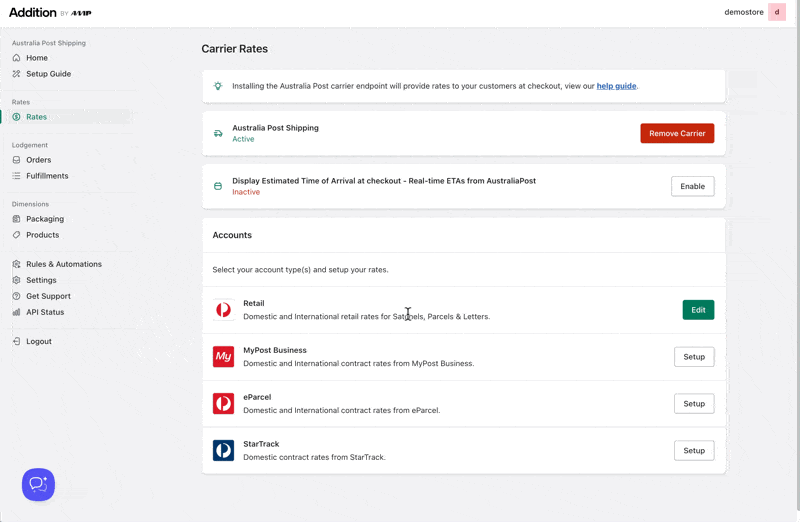Open Packaging dimensions page
The image size is (800, 522).
click(45, 219)
